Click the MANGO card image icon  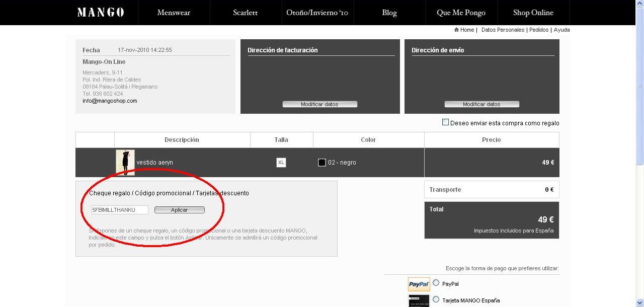419,301
